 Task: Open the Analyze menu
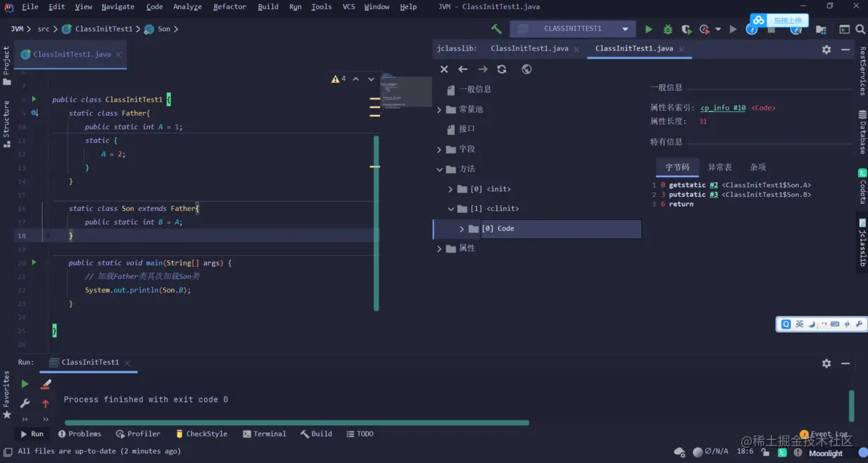[x=188, y=7]
